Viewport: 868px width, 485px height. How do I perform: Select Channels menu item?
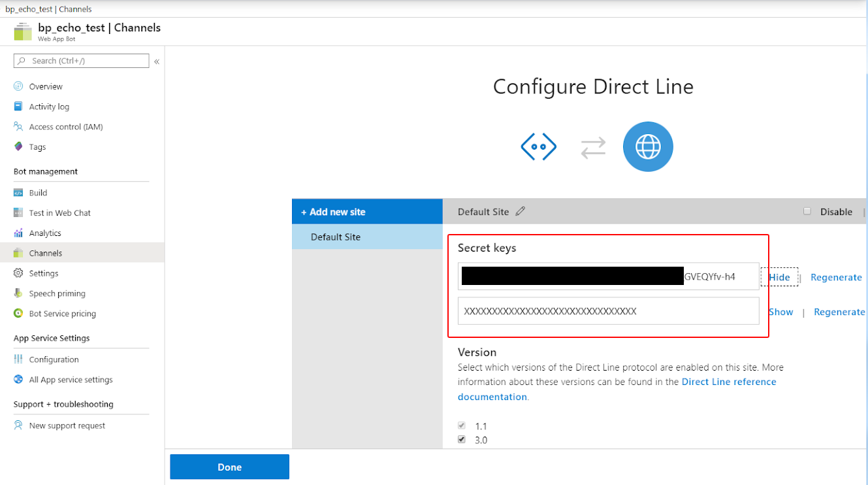[82, 253]
